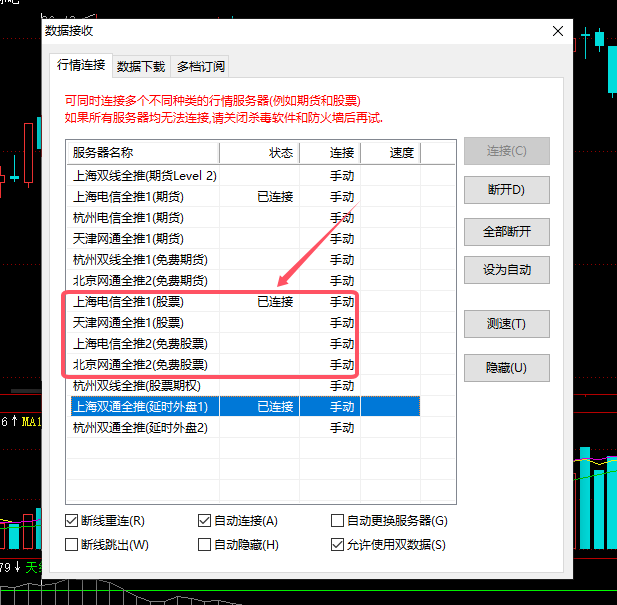Click the 连接 column header

(x=330, y=153)
